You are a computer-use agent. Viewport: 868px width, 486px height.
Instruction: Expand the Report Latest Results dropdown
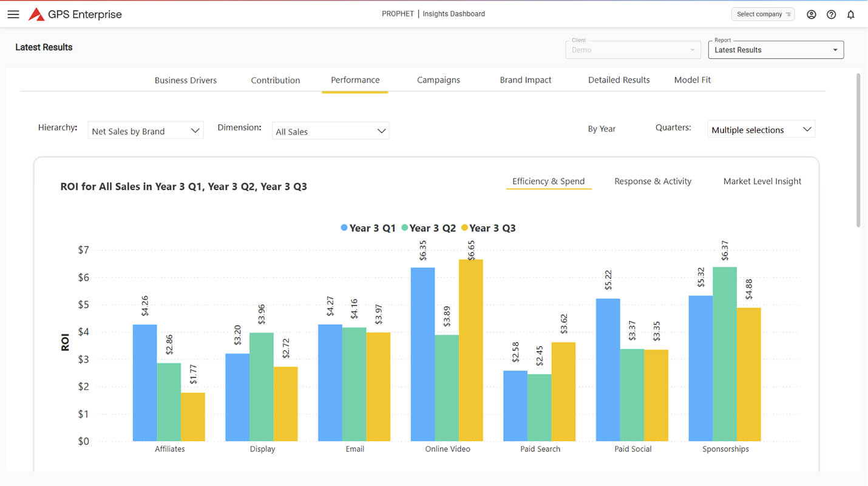pyautogui.click(x=775, y=50)
